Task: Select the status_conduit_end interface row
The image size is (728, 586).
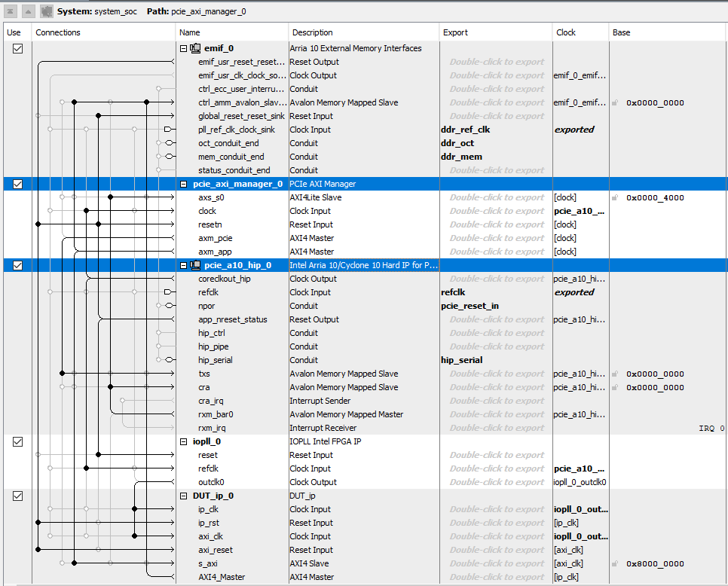Action: tap(234, 170)
